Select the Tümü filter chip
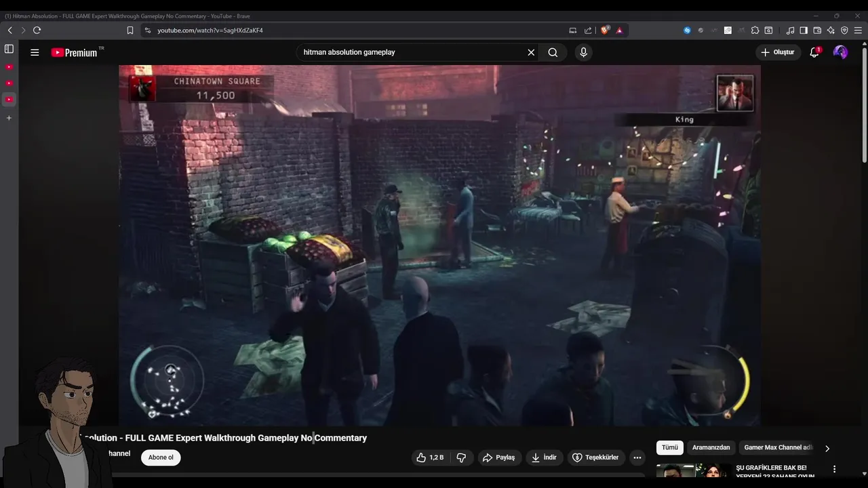This screenshot has width=868, height=488. [670, 447]
